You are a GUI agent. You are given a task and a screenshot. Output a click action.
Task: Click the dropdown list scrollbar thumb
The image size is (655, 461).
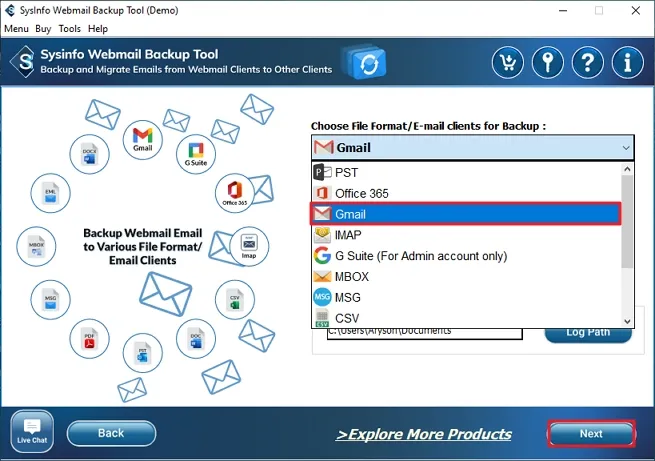[x=627, y=221]
